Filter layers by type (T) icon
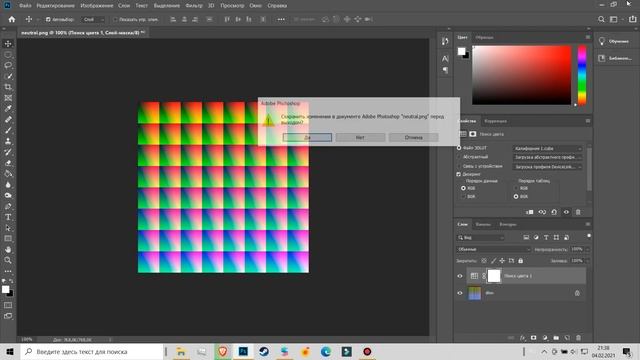The height and width of the screenshot is (360, 640). pos(546,238)
